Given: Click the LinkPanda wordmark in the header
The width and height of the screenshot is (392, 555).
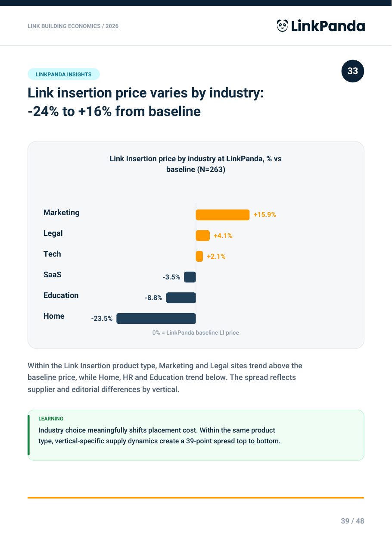Looking at the screenshot, I should coord(328,26).
